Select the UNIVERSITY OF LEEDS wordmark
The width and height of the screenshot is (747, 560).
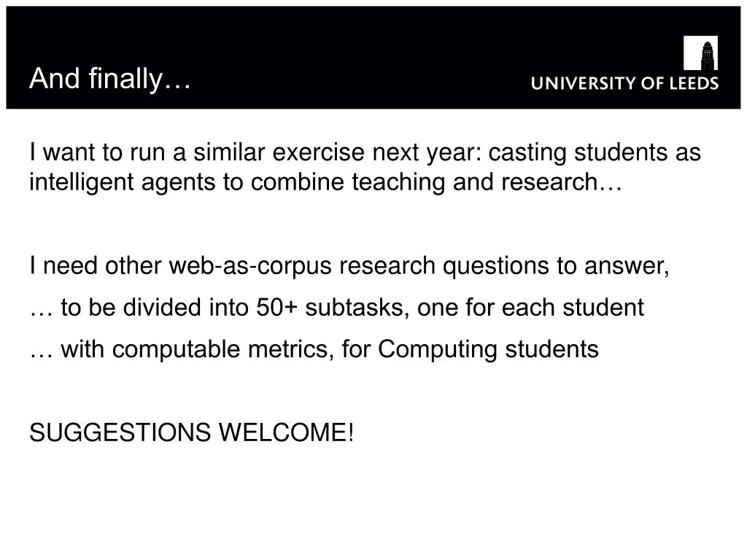(624, 83)
